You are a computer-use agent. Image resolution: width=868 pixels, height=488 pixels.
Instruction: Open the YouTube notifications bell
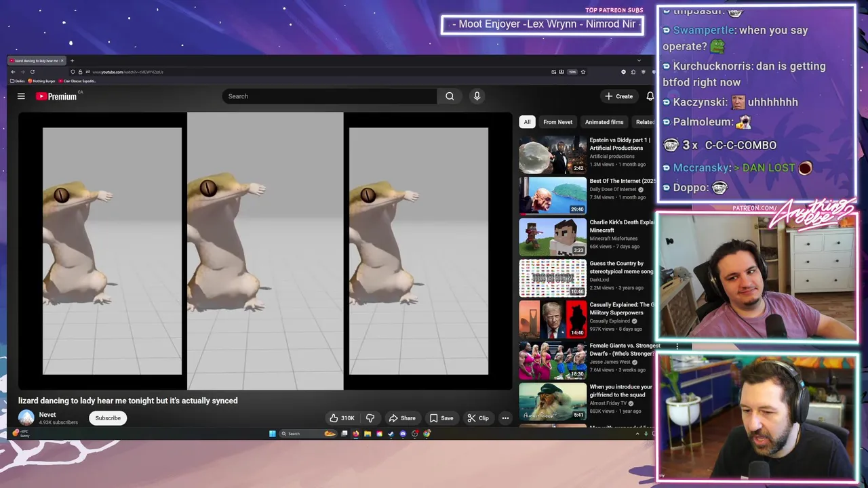650,96
